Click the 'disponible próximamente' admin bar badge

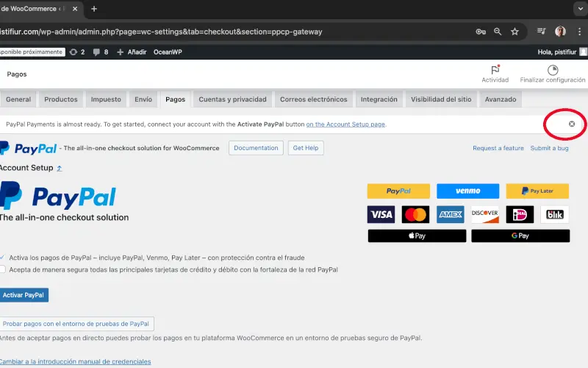32,52
